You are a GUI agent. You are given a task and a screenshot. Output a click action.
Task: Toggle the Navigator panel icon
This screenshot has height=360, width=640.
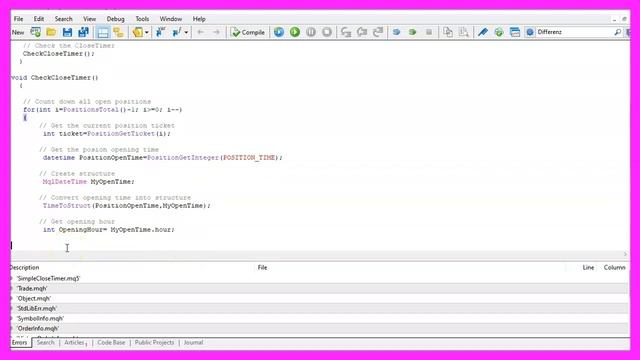[119, 32]
